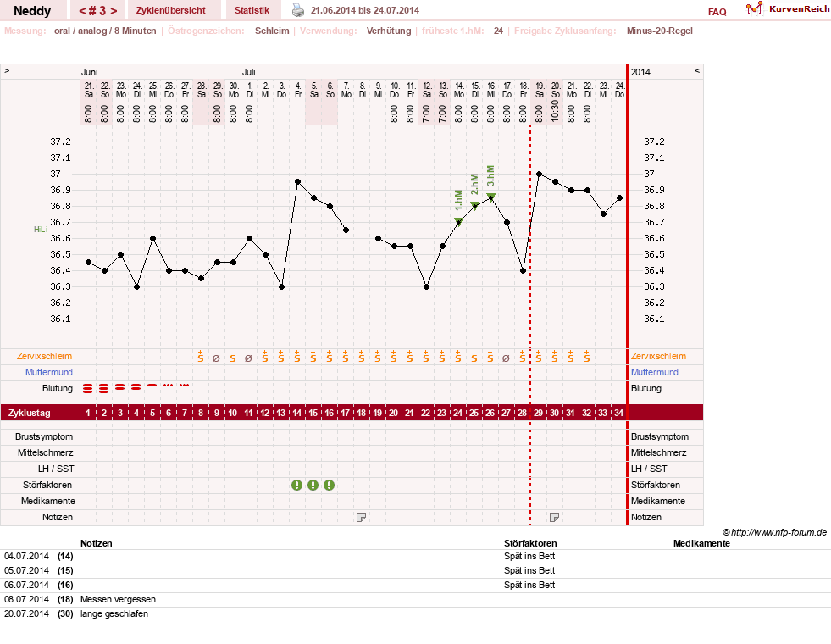Open the note icon on cycle day 30
This screenshot has height=644, width=831.
554,518
